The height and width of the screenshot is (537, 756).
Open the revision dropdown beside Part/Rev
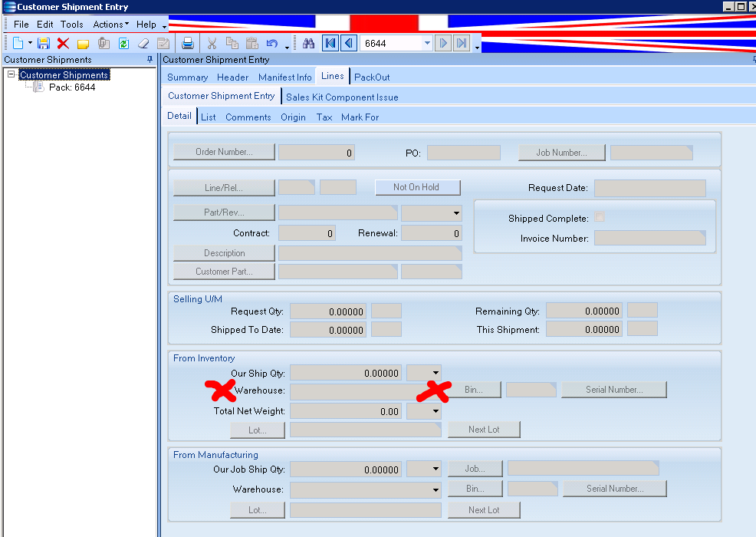(456, 212)
